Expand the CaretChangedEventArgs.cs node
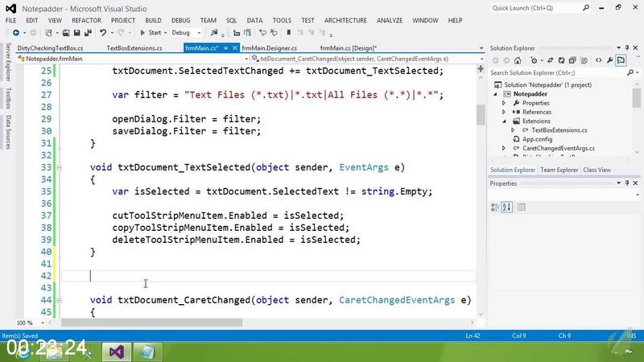The width and height of the screenshot is (644, 362). 504,148
